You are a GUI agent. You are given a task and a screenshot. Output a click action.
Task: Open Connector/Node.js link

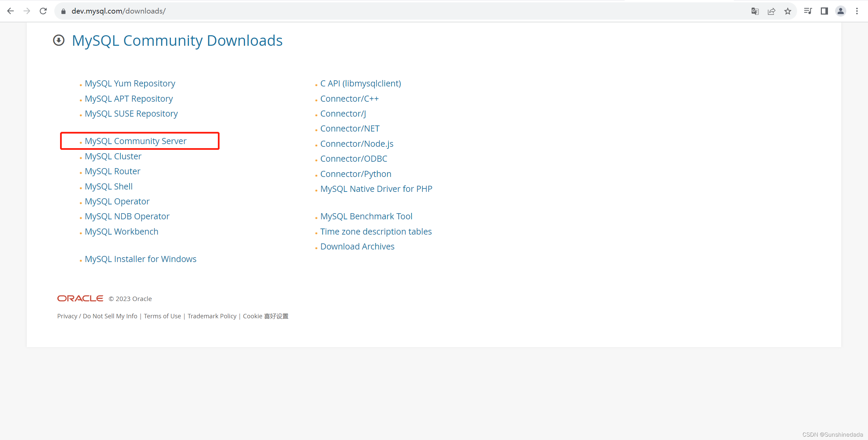[357, 144]
